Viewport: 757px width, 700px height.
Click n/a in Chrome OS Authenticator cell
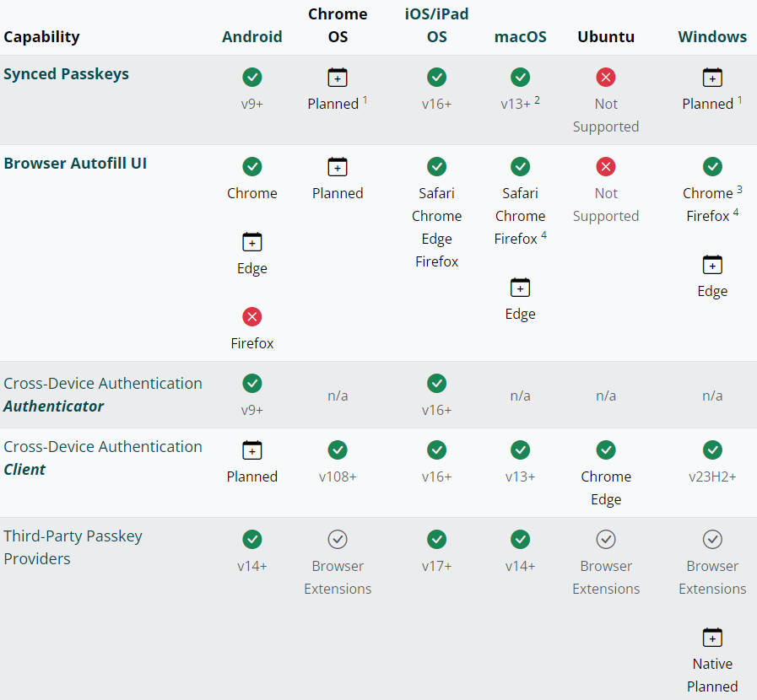click(x=338, y=396)
